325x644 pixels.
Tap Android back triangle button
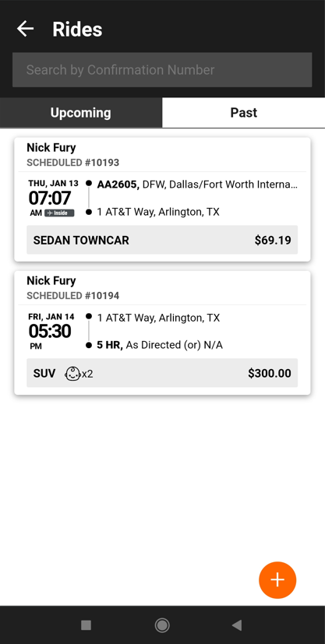[237, 625]
